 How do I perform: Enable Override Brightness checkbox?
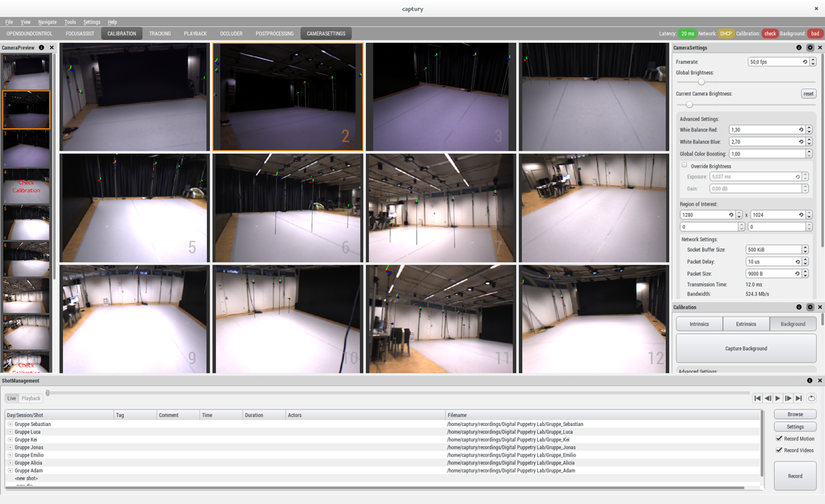[x=684, y=165]
